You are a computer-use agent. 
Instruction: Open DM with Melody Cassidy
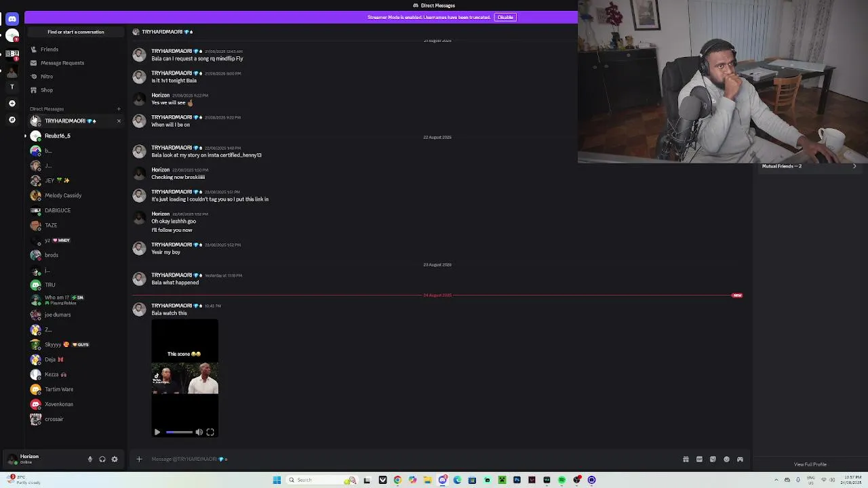pyautogui.click(x=75, y=196)
